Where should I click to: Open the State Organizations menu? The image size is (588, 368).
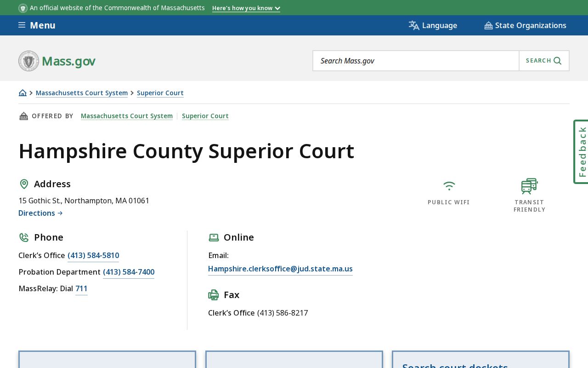click(525, 25)
